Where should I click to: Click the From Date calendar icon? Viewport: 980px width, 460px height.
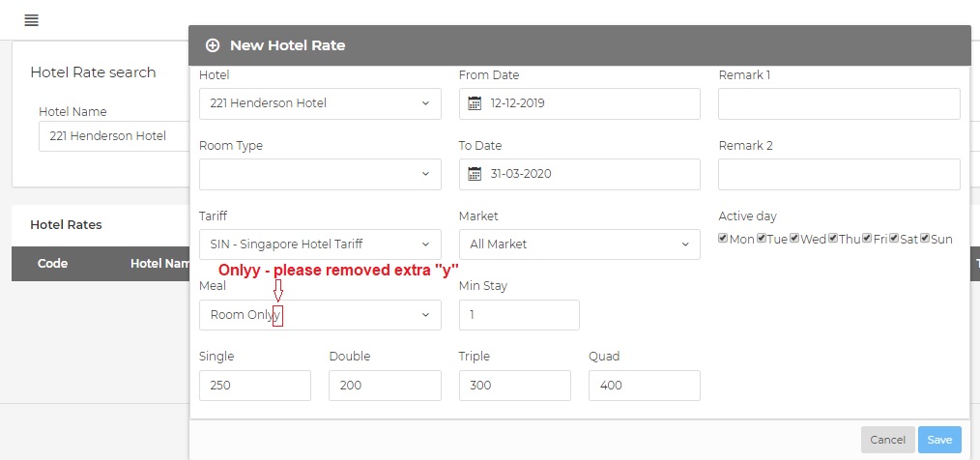tap(475, 103)
